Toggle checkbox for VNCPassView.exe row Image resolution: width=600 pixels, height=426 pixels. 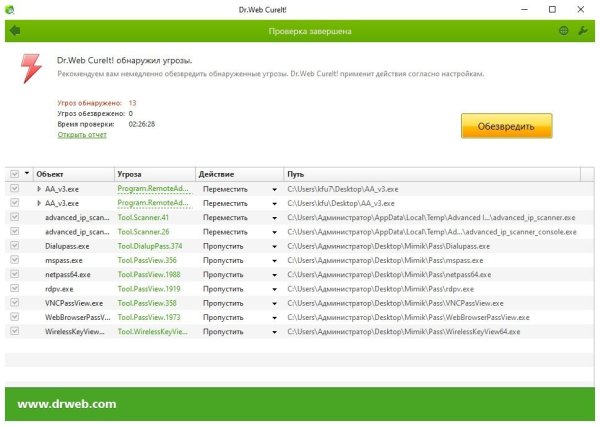coord(15,302)
